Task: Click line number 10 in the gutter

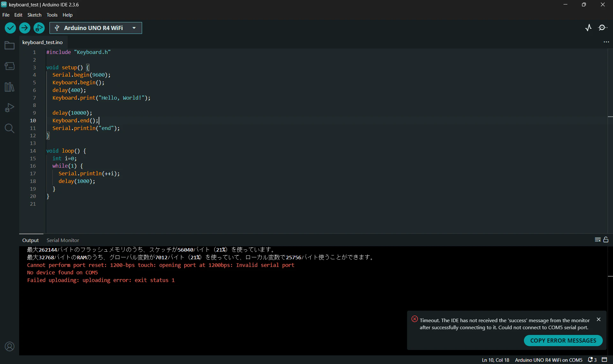Action: [x=33, y=120]
